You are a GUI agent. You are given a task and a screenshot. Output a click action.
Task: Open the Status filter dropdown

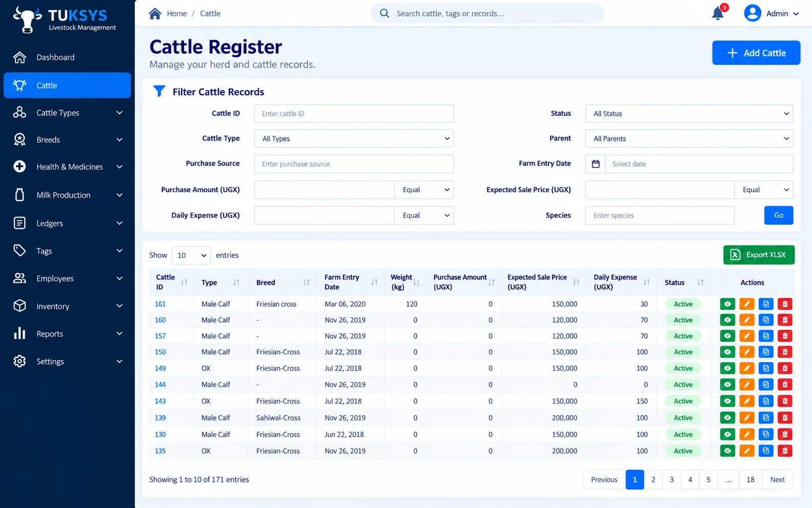coord(689,114)
